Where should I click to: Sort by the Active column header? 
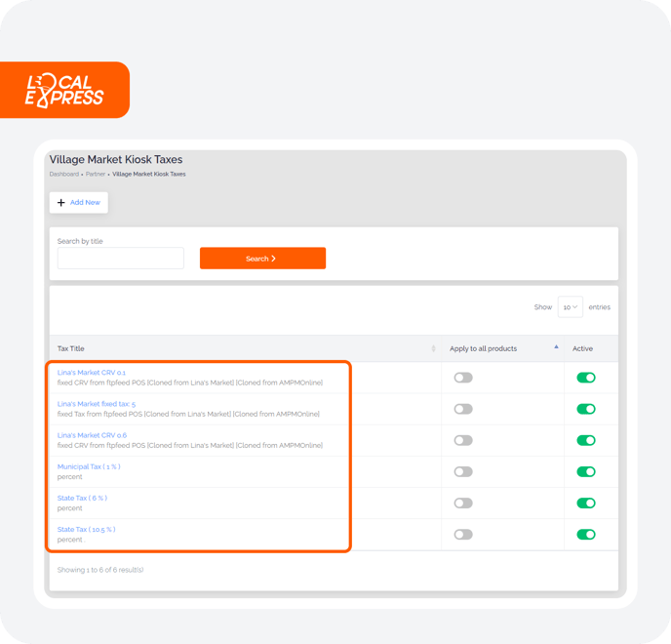[x=582, y=348]
